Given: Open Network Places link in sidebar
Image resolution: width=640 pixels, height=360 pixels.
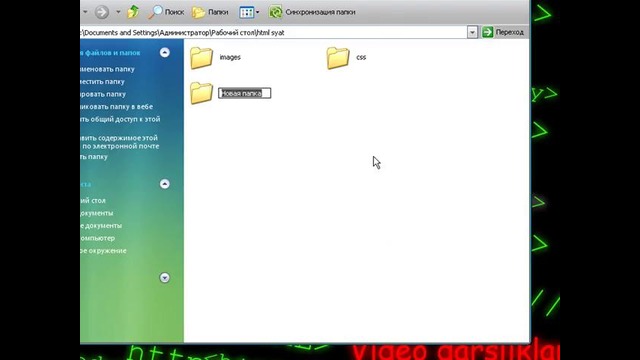Looking at the screenshot, I should click(x=103, y=251).
